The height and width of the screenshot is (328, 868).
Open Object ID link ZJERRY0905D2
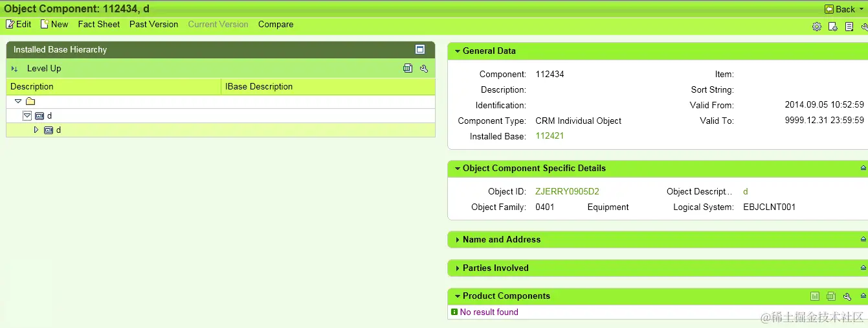[567, 191]
